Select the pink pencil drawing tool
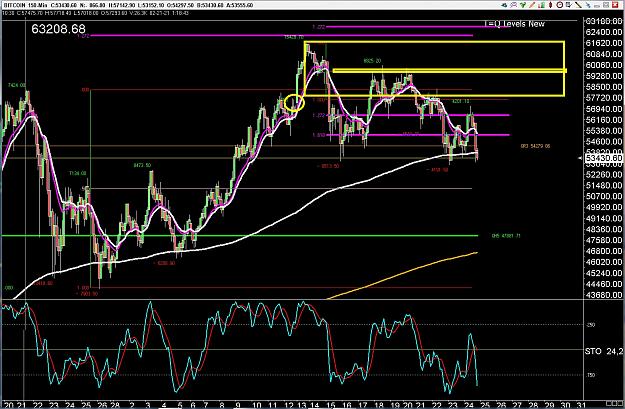 (532, 5)
